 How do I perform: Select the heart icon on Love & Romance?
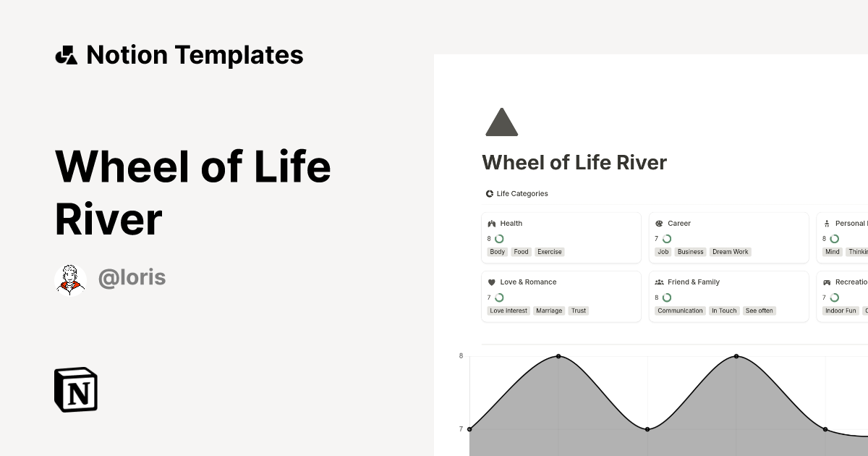tap(493, 282)
